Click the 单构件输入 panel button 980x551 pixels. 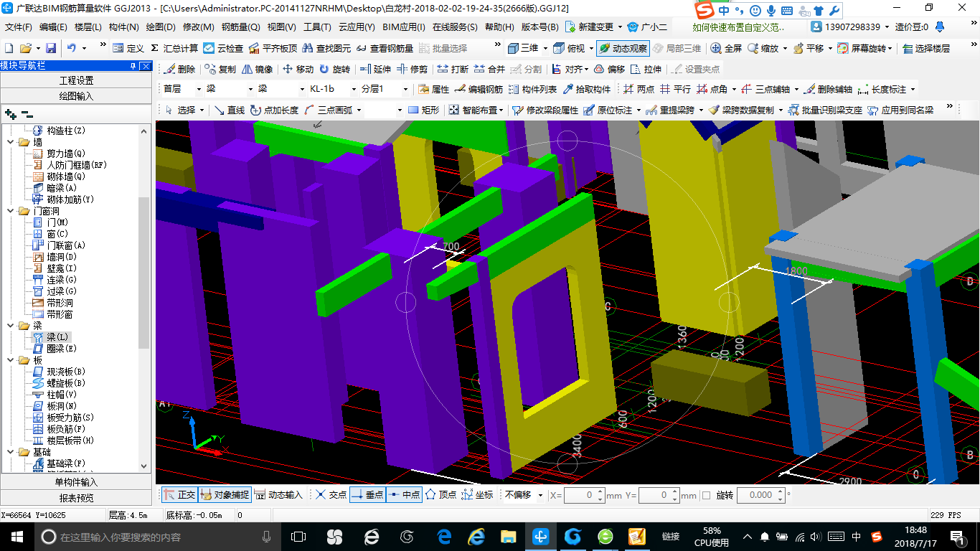click(76, 482)
